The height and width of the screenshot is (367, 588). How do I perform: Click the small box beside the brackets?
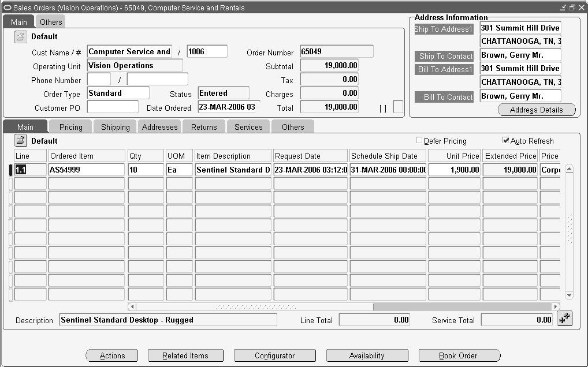tap(398, 107)
